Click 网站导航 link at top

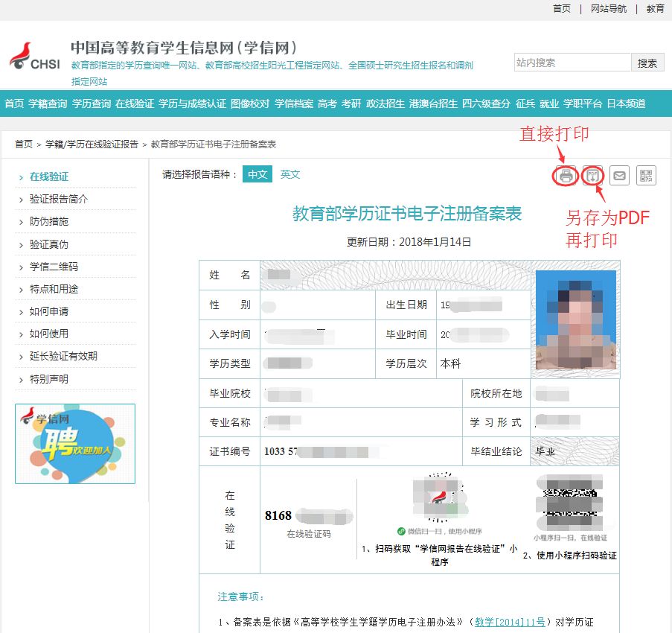(609, 9)
